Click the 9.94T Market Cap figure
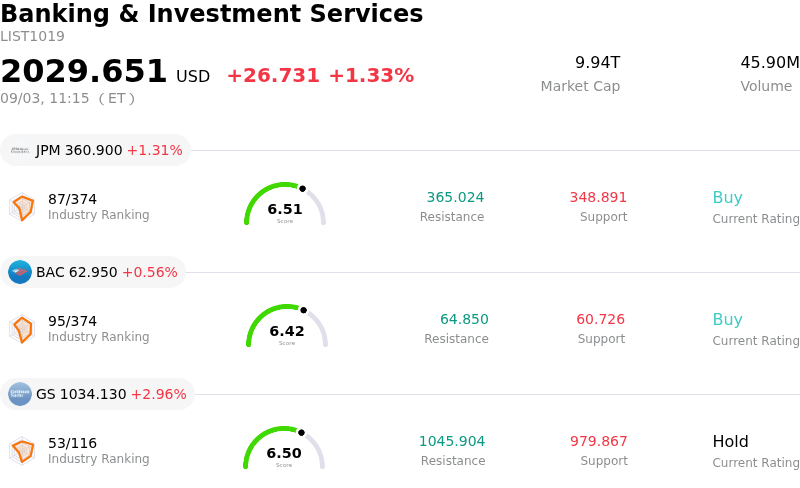 tap(597, 62)
